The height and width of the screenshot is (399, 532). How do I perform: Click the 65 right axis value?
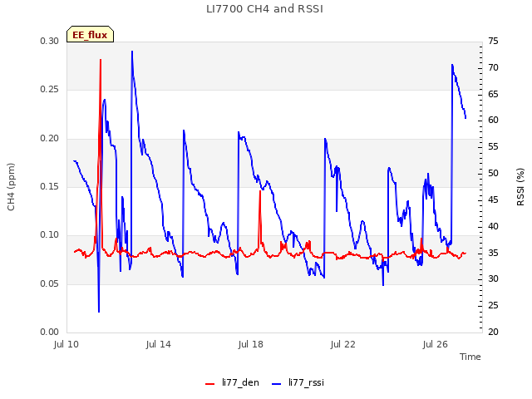493,94
